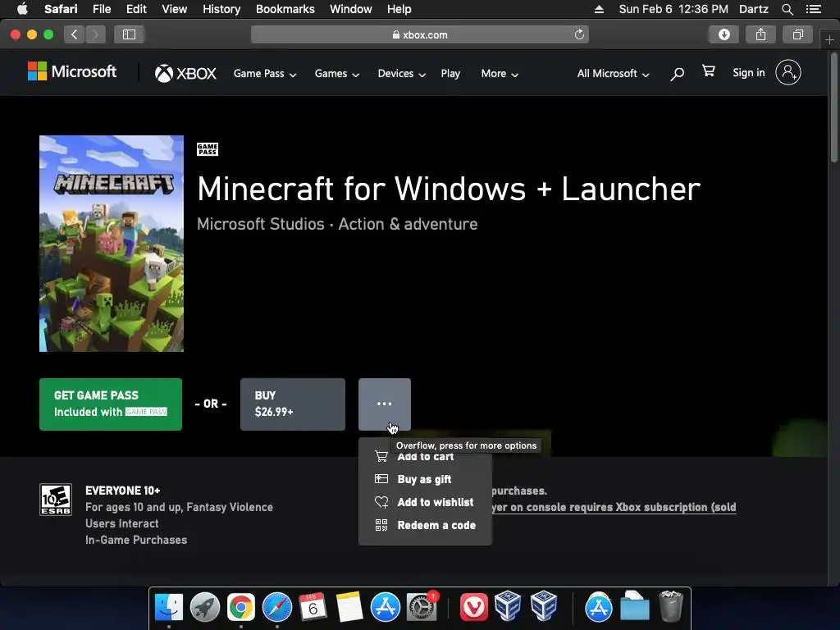This screenshot has width=840, height=630.
Task: Click the ESRB Everyone 10+ rating icon
Action: (56, 500)
